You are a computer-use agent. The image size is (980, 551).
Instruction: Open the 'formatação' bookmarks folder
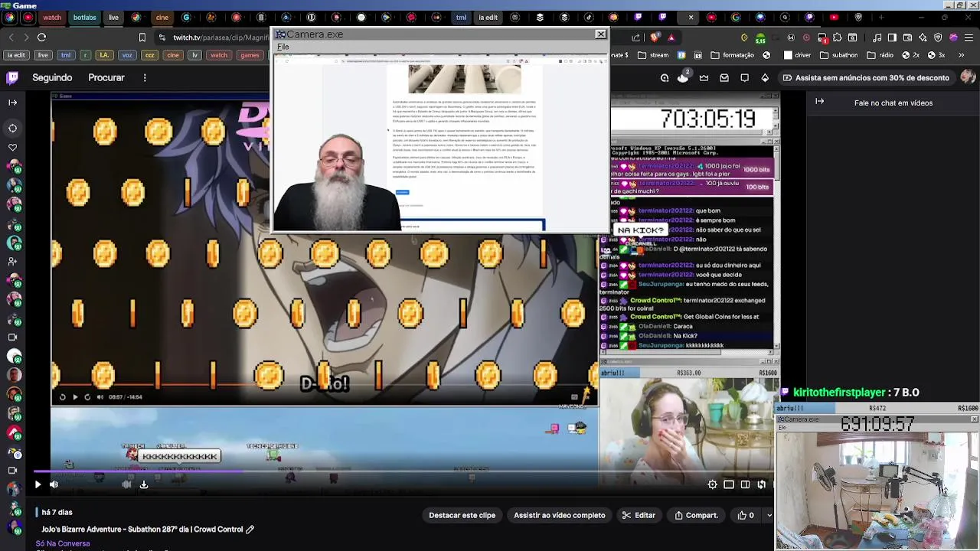point(733,55)
